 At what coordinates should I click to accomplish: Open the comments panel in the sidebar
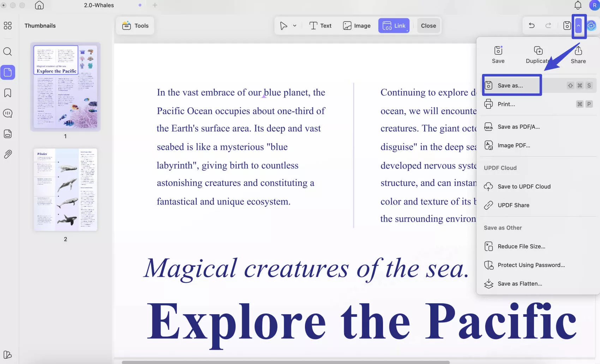click(x=7, y=113)
